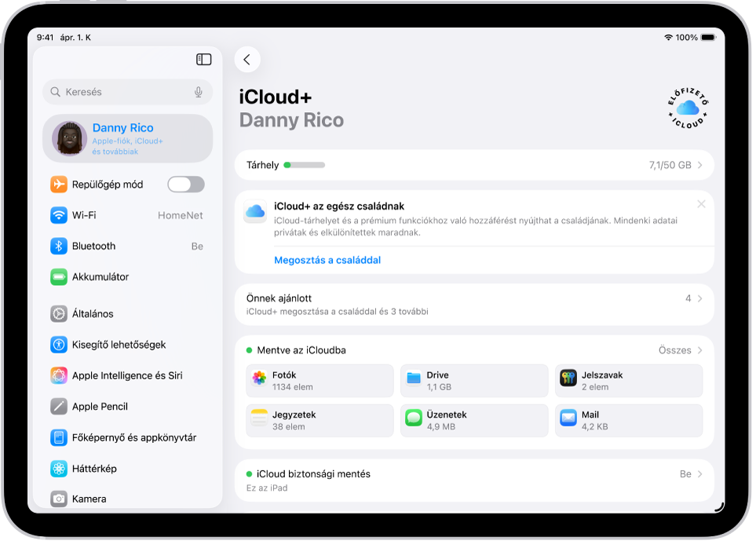Click the search magnifier icon
Image resolution: width=756 pixels, height=541 pixels.
pyautogui.click(x=56, y=92)
